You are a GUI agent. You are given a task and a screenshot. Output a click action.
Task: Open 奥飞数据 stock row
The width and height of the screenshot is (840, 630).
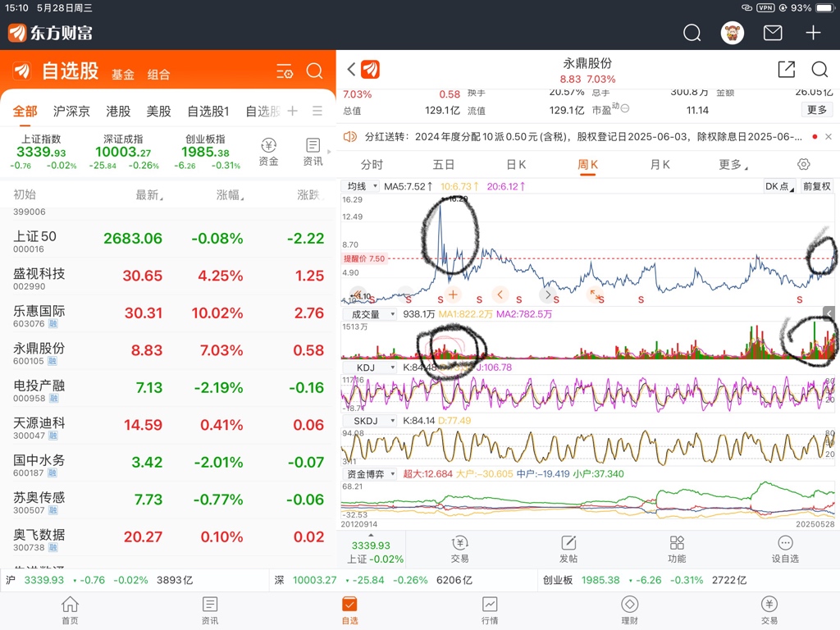(x=167, y=538)
